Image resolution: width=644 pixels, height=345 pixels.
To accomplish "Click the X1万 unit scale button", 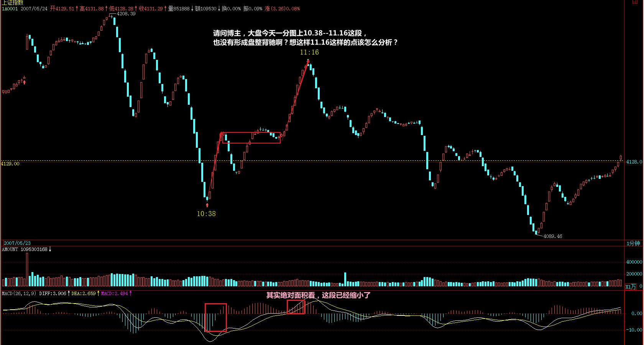I will tap(631, 287).
